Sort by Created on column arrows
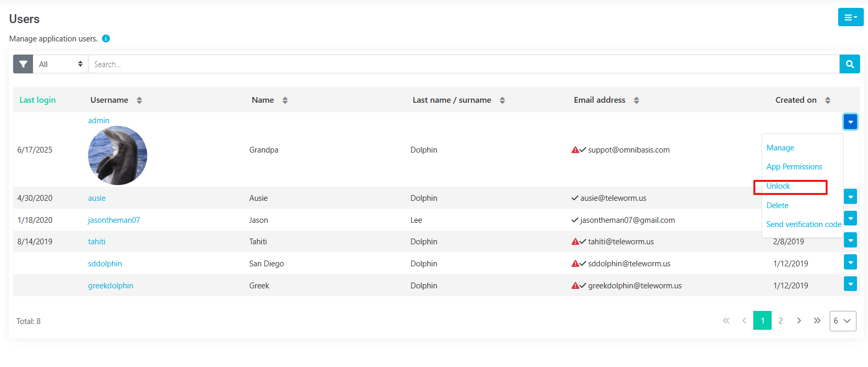 (x=828, y=100)
